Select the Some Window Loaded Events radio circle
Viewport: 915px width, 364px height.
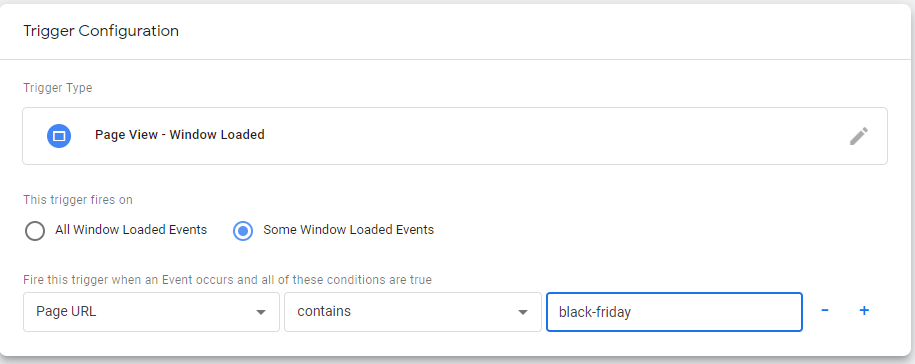point(243,231)
